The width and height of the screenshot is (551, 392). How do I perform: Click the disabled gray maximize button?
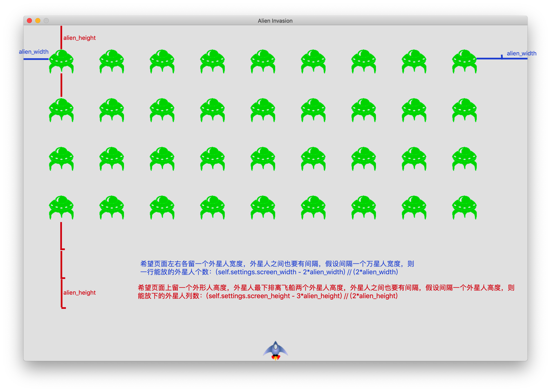pos(46,21)
